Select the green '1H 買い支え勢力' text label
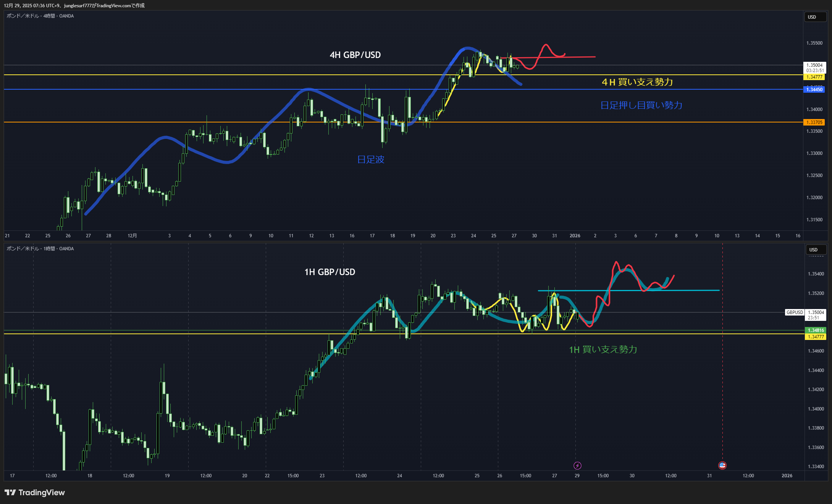 [603, 349]
